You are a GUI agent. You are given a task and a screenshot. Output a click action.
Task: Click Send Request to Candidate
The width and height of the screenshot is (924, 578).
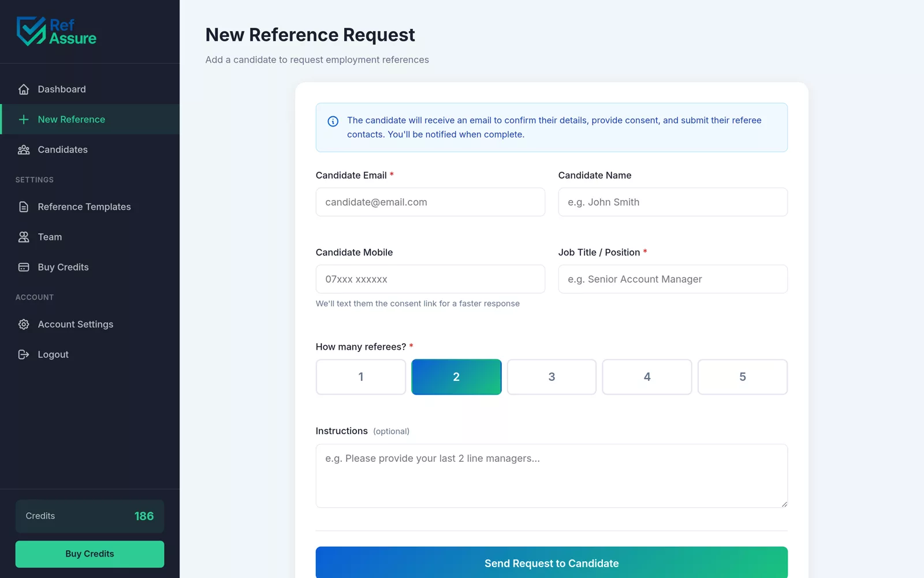[552, 562]
